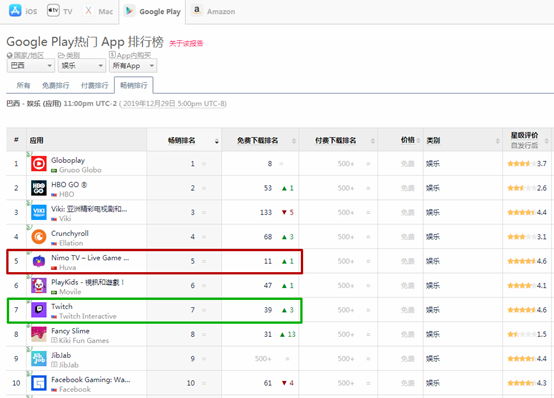Click the Mac X icon

[x=88, y=11]
